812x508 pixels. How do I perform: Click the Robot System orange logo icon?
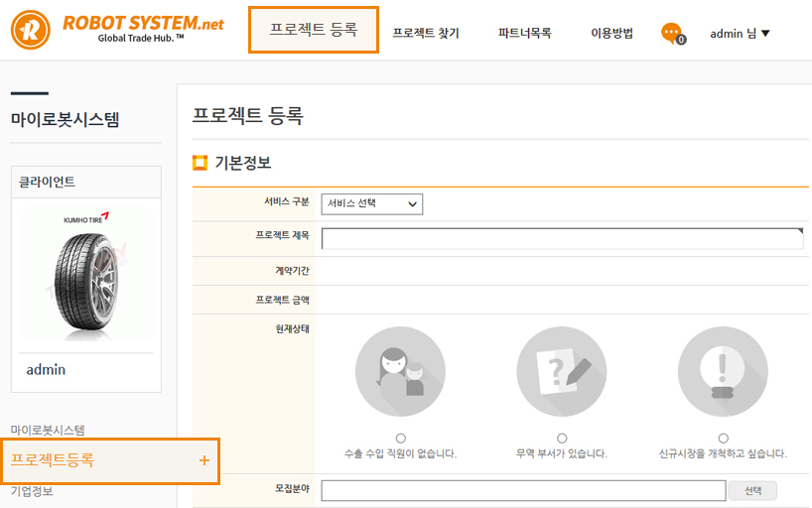coord(32,31)
